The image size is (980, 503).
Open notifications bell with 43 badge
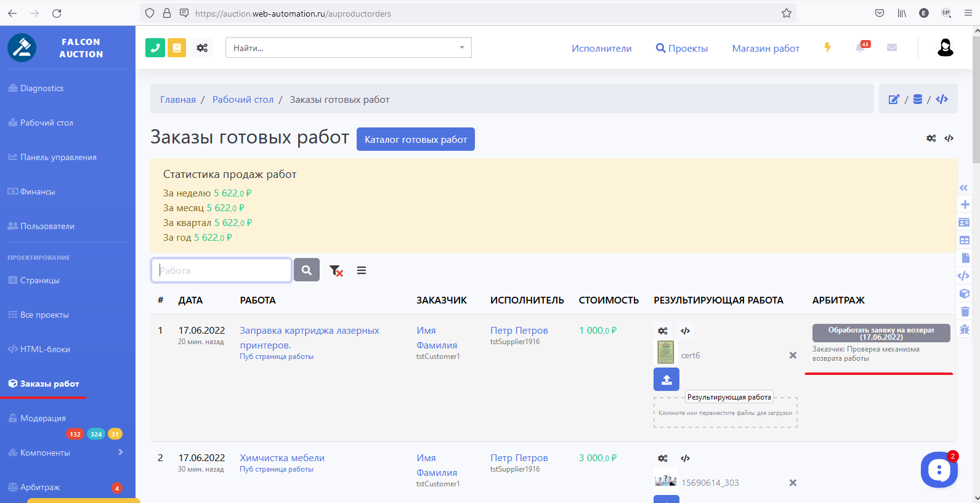click(x=861, y=47)
